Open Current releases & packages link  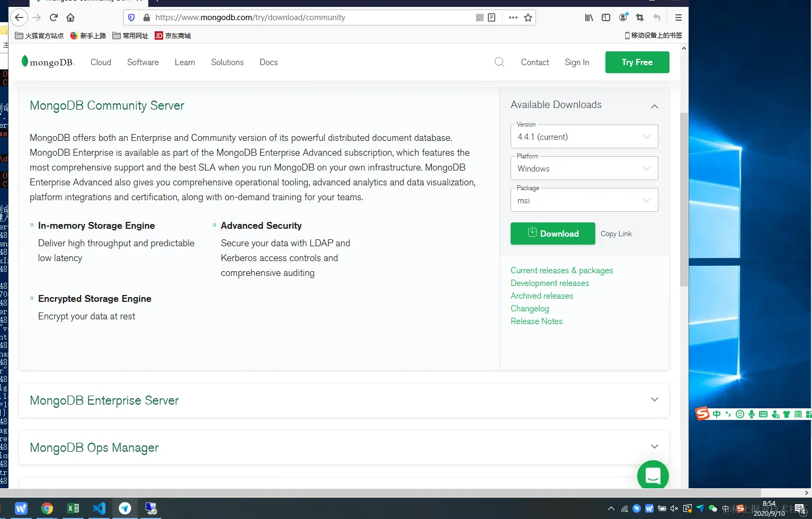pyautogui.click(x=561, y=270)
